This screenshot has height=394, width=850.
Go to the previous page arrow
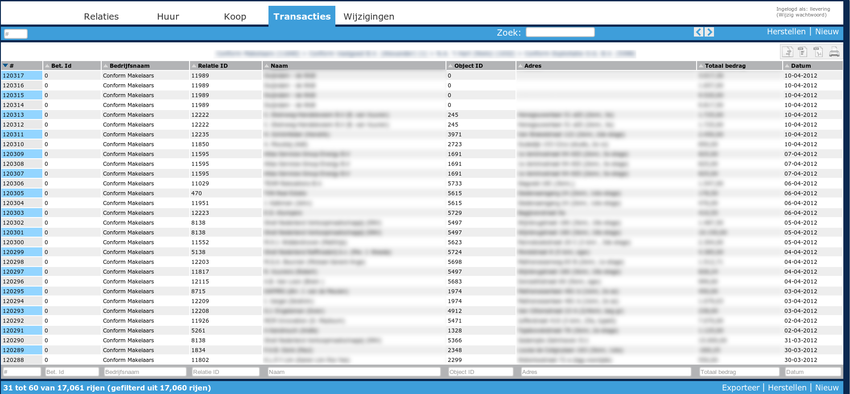pyautogui.click(x=698, y=32)
